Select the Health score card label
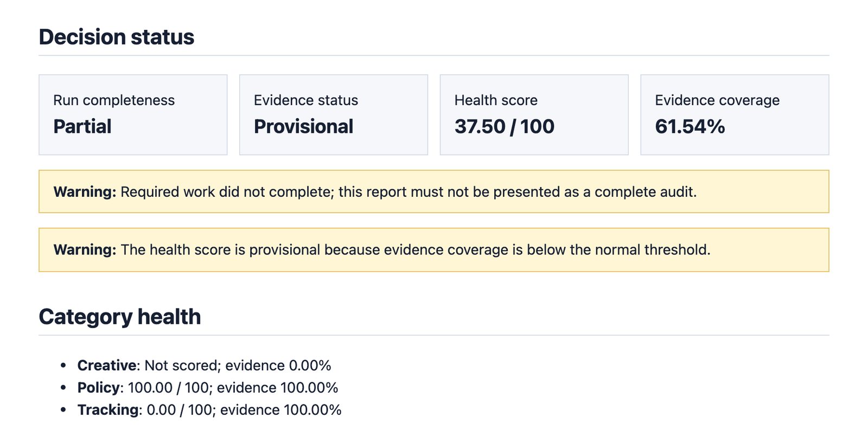Image resolution: width=868 pixels, height=436 pixels. 496,100
